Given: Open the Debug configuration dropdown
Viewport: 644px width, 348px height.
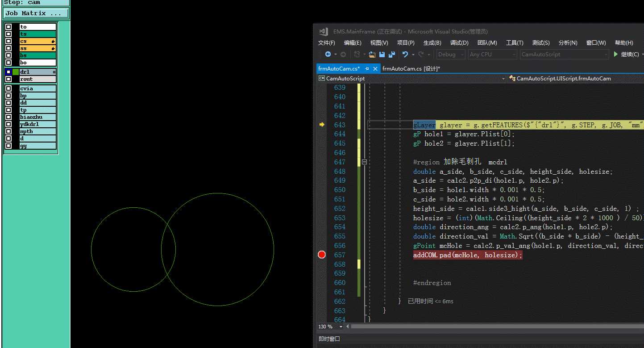Looking at the screenshot, I should coord(451,55).
